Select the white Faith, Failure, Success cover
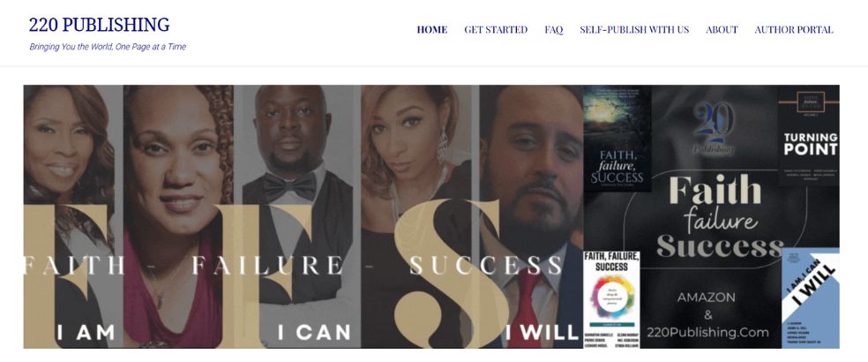 coord(611,299)
